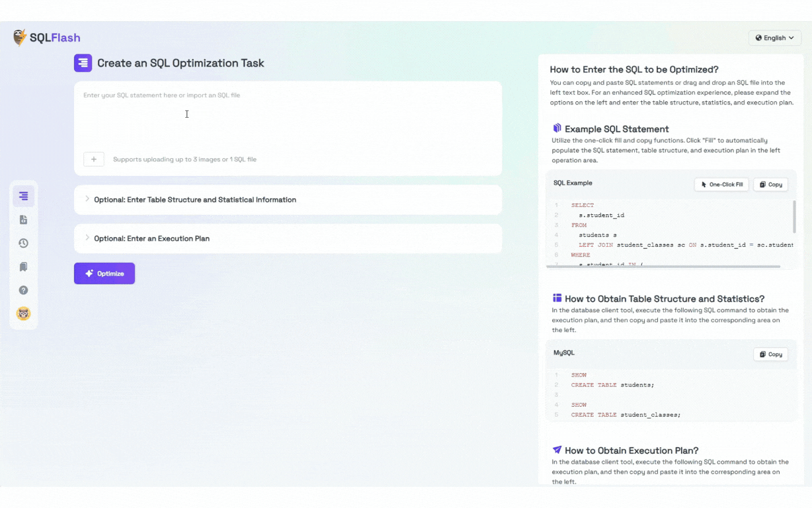Screen dimensions: 812x508
Task: Open the help question mark icon
Action: (24, 290)
